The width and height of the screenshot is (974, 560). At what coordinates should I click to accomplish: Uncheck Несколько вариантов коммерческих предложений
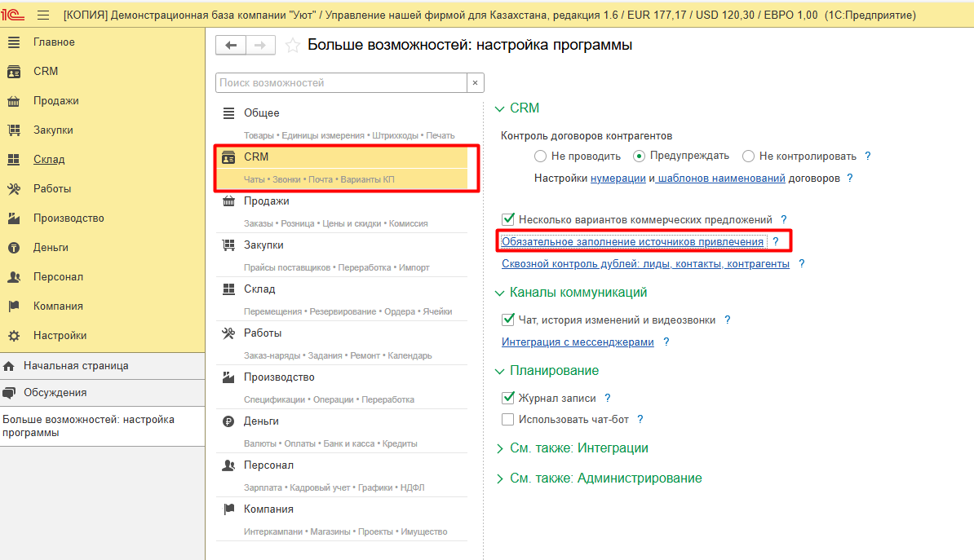508,220
